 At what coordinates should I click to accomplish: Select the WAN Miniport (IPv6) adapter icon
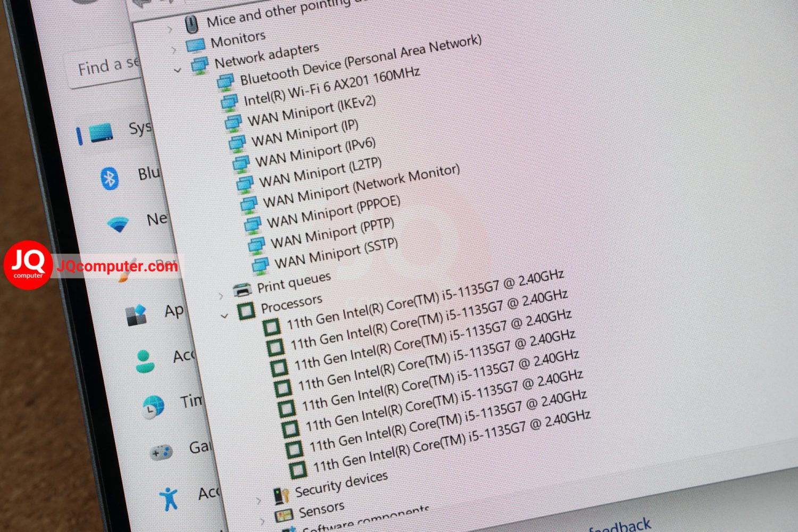241,163
